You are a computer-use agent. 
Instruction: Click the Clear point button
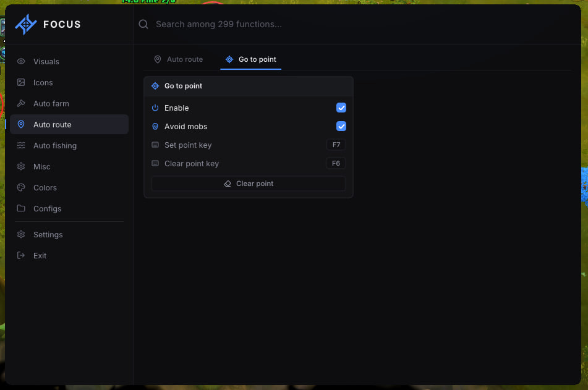[x=249, y=184]
